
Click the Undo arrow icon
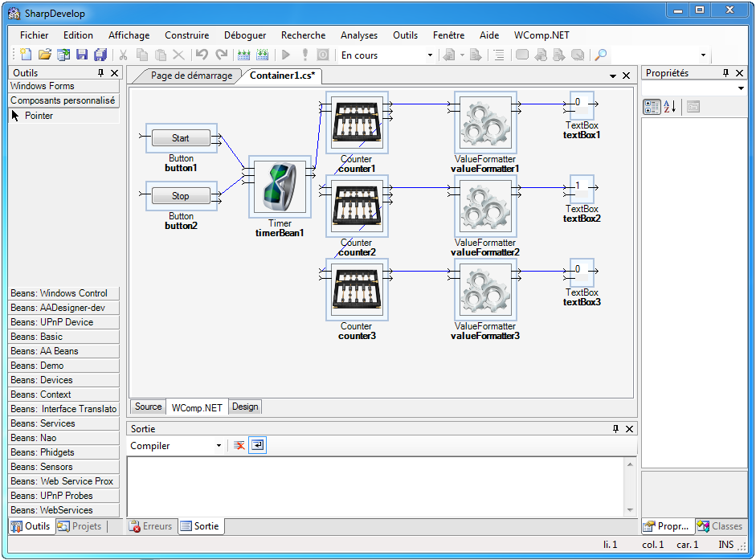[202, 55]
